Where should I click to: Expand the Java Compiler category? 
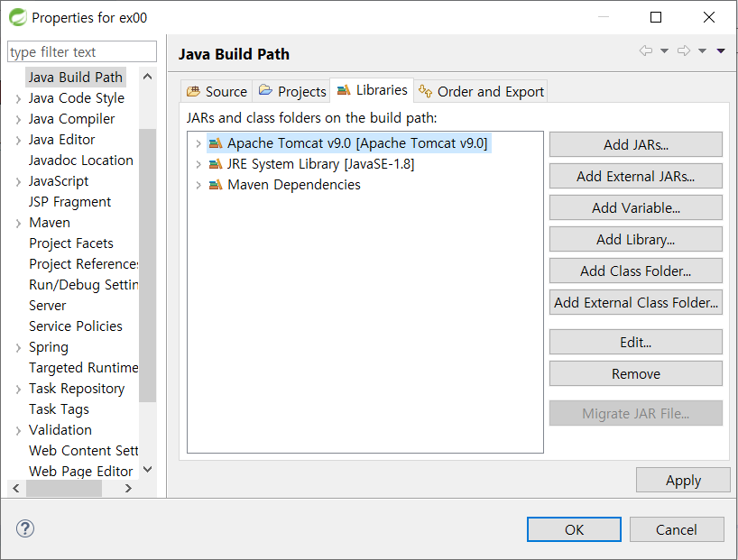tap(18, 120)
